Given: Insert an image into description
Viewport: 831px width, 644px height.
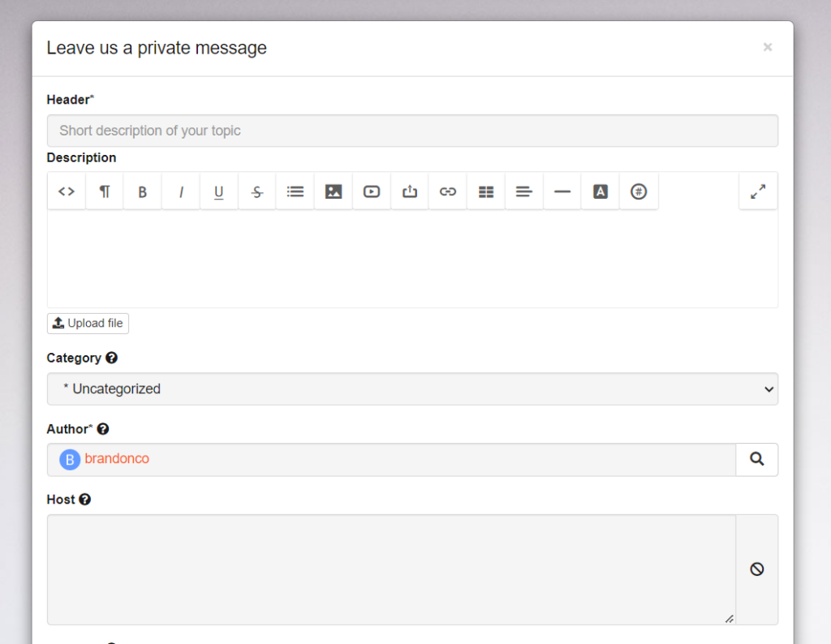Looking at the screenshot, I should [334, 191].
